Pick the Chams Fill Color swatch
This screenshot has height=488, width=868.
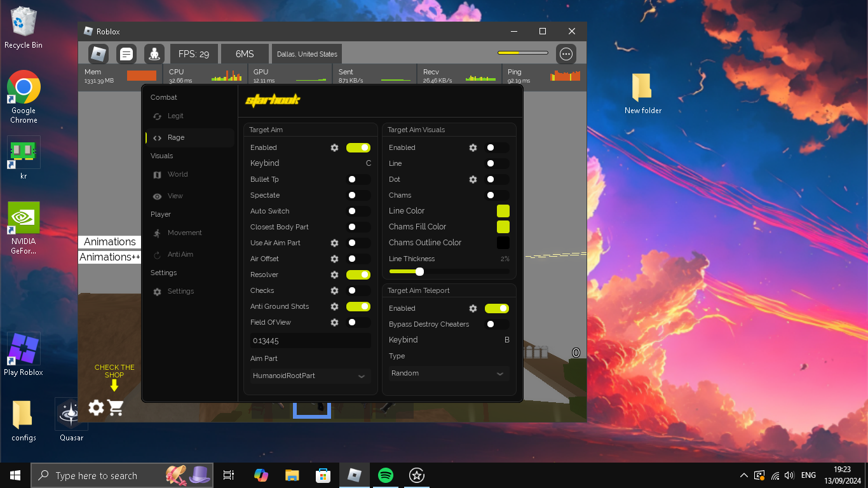click(x=503, y=227)
